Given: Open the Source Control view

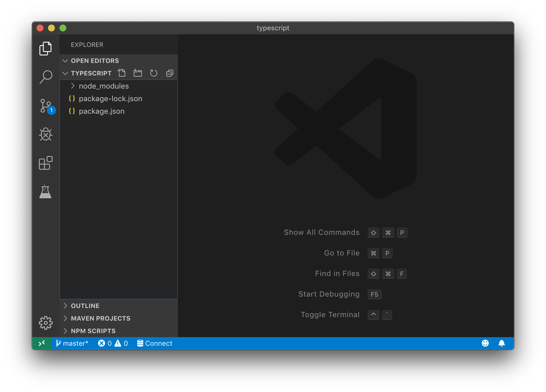Looking at the screenshot, I should point(46,106).
